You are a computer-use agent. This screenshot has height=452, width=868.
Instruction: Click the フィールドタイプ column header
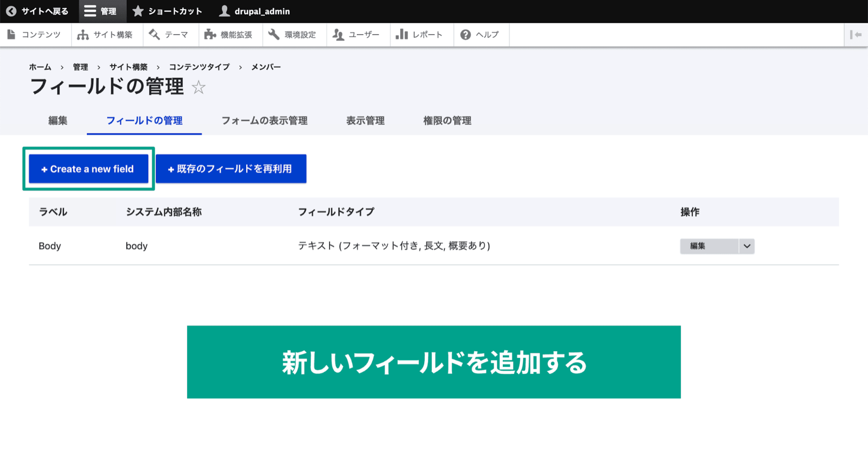coord(336,212)
